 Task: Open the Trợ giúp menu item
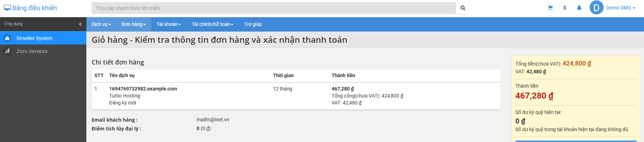253,24
